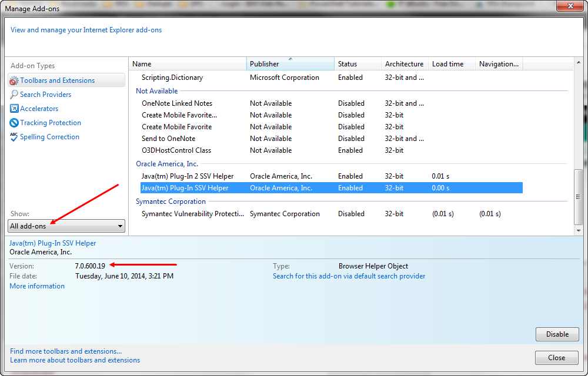Click the scroll up arrow of add-on list
Viewport: 588px width, 376px height.
pos(578,62)
